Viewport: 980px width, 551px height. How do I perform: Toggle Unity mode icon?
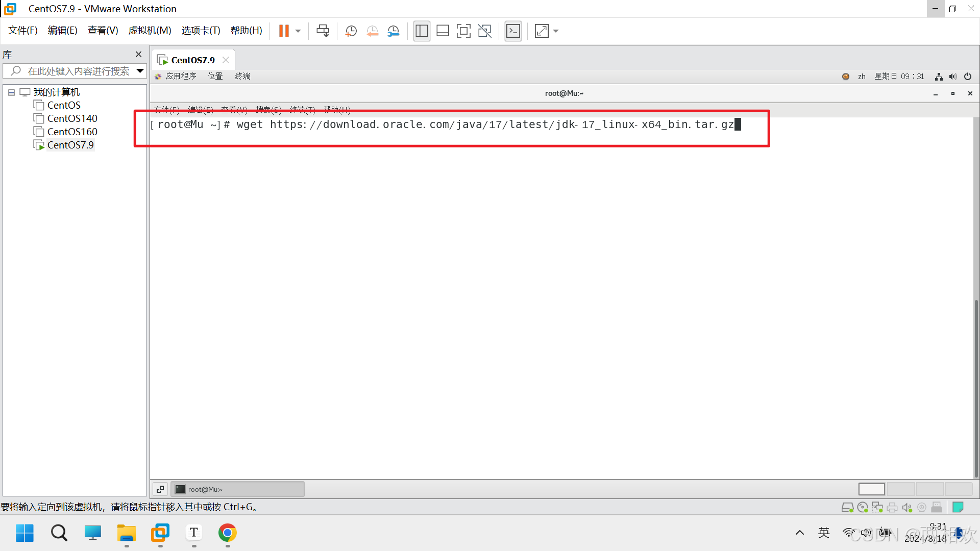[484, 31]
